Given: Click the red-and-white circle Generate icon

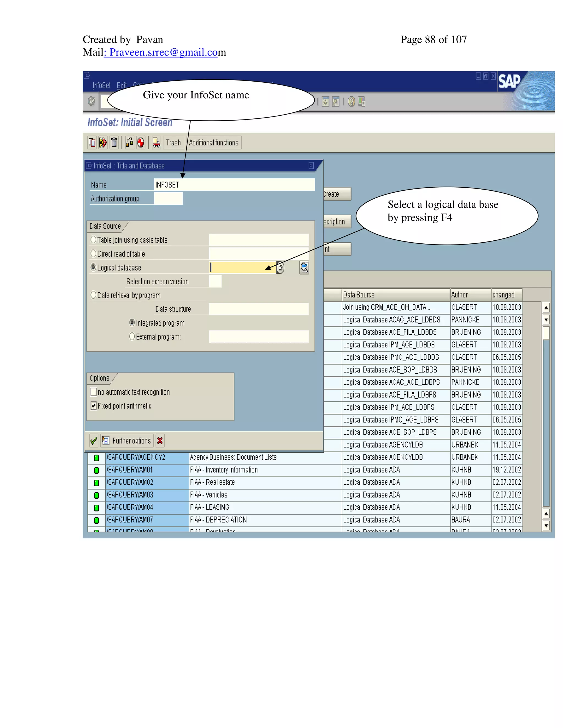Looking at the screenshot, I should 141,143.
